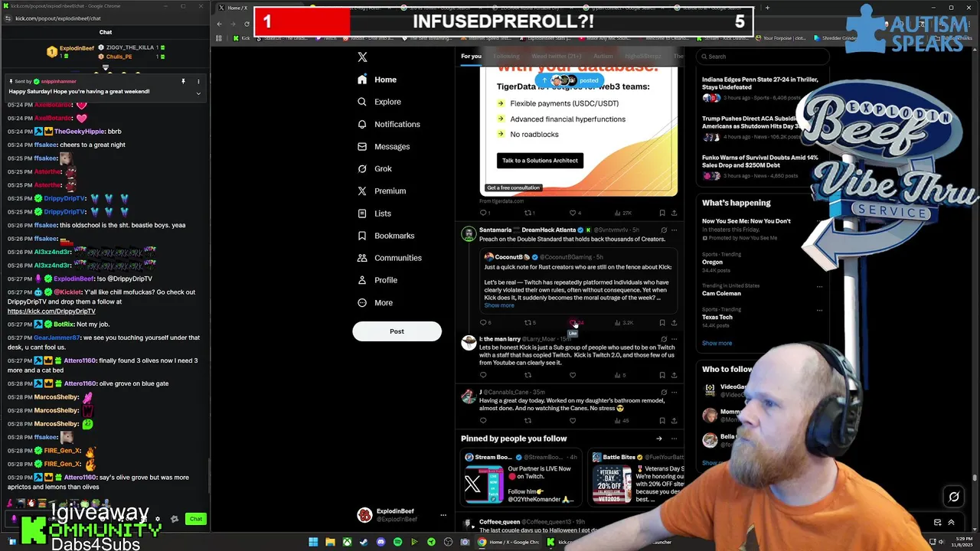Screen dimensions: 980x551
Task: Open the Indiana Edges Penn State news item
Action: point(760,89)
